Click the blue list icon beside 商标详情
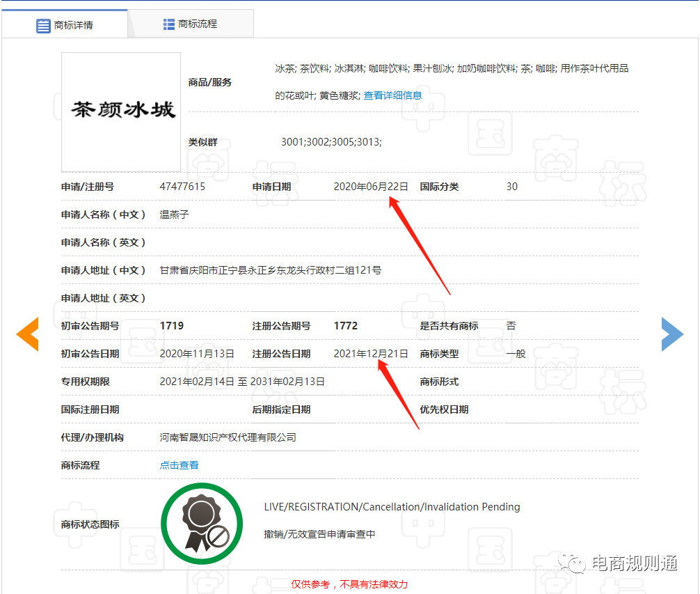Viewport: 700px width, 594px height. [43, 26]
